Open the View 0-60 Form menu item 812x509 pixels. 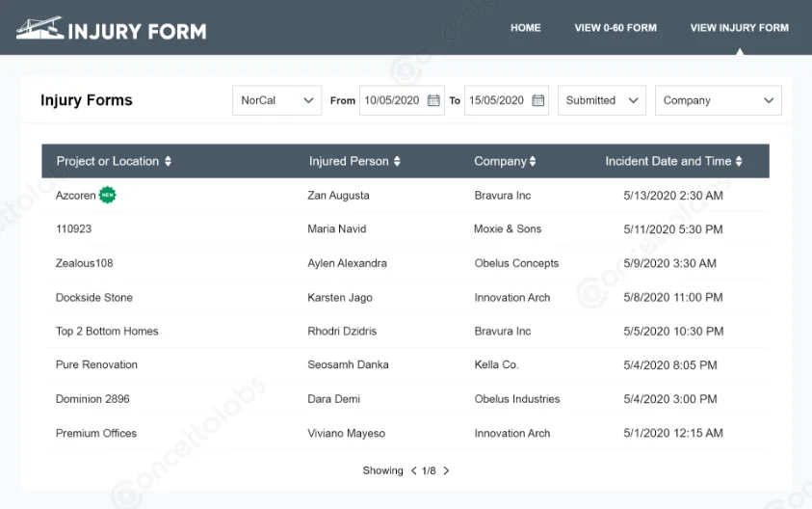(x=616, y=28)
